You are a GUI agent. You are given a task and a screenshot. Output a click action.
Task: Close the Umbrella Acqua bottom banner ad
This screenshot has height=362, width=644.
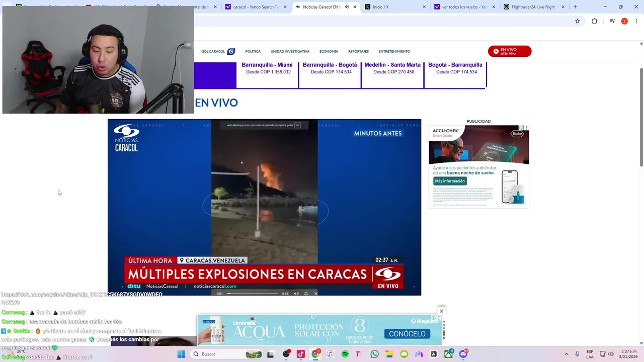441,311
